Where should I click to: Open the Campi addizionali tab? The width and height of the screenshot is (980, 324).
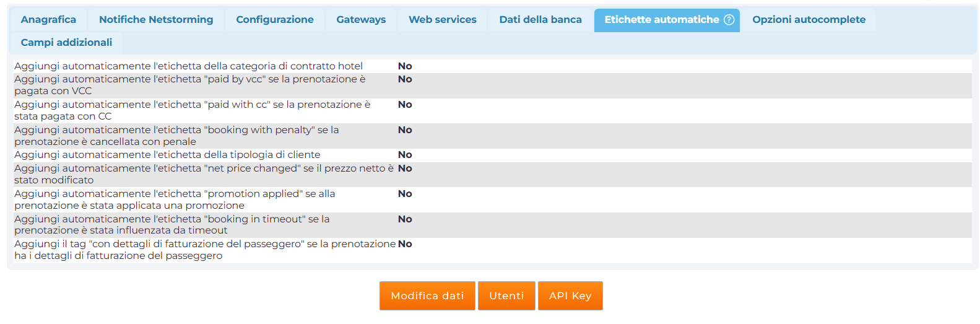pyautogui.click(x=66, y=43)
